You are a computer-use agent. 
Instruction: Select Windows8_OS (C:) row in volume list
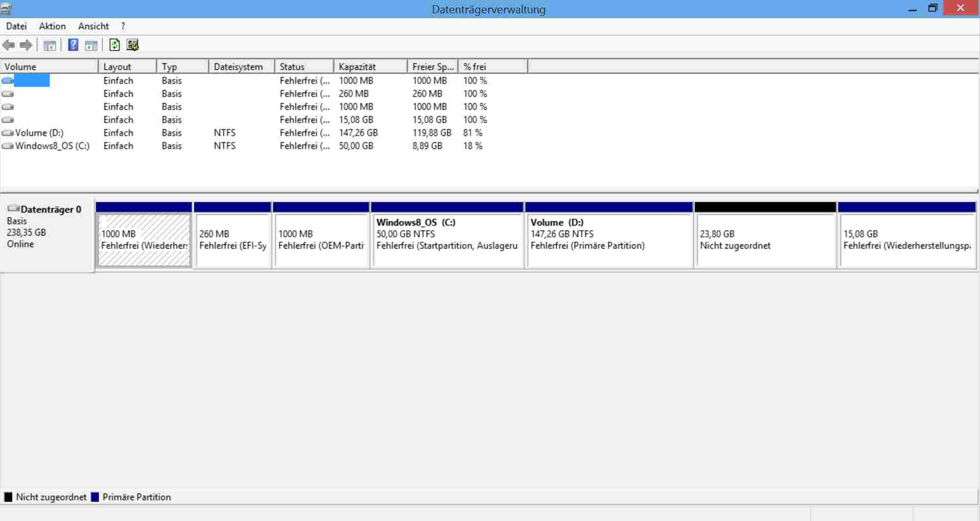(x=52, y=146)
